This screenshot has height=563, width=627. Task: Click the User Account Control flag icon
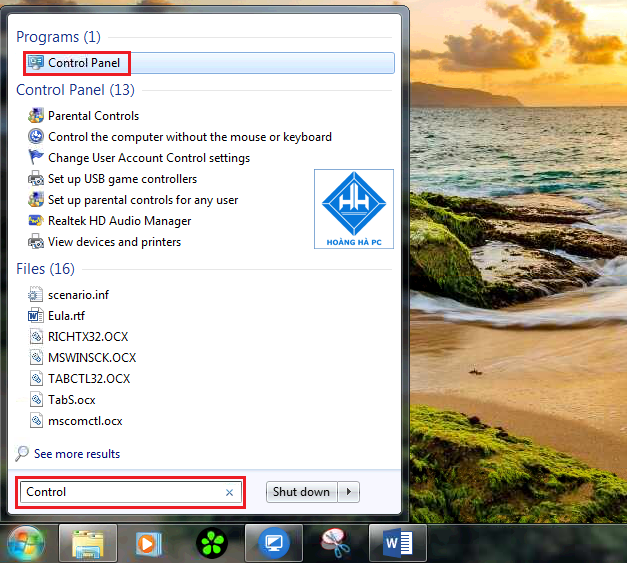tap(36, 157)
